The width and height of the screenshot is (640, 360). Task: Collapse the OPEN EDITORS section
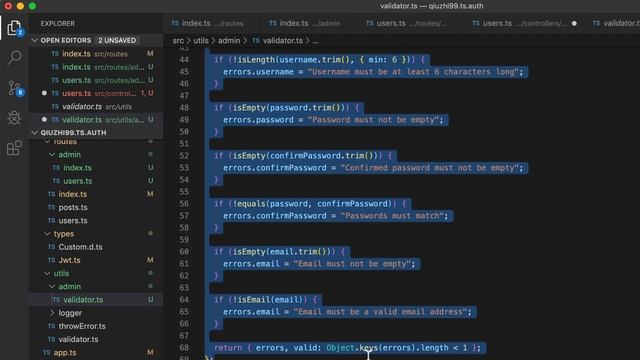tap(35, 40)
